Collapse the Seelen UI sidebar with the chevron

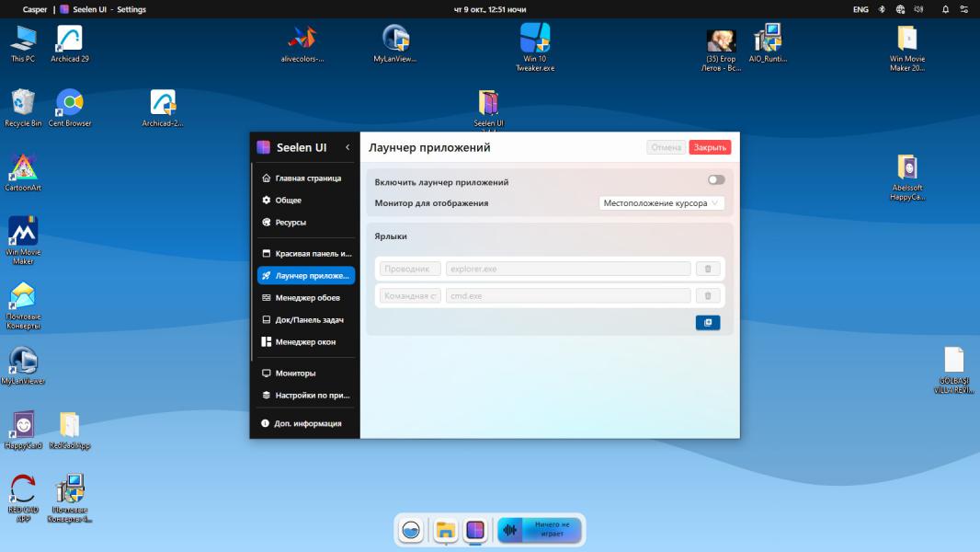click(x=348, y=147)
